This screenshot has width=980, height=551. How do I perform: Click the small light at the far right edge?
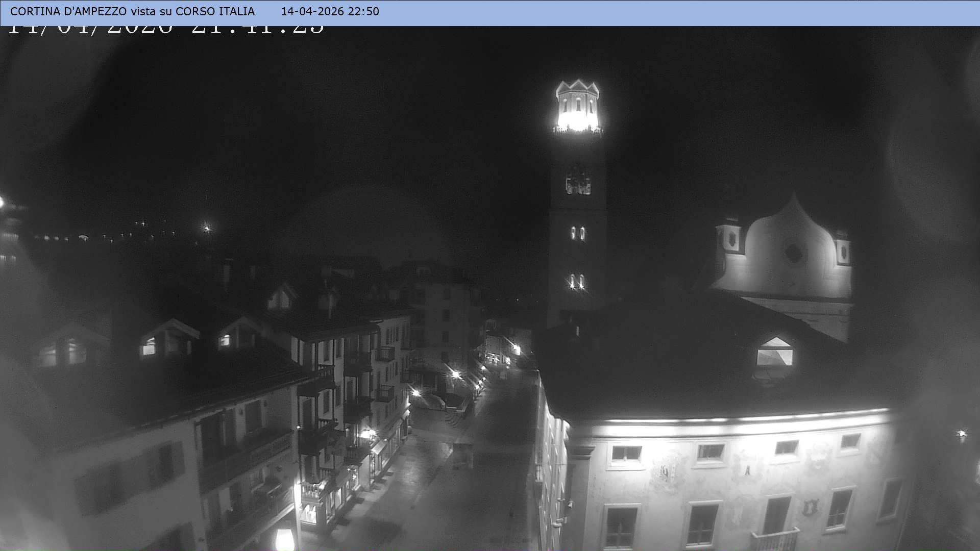click(x=962, y=435)
